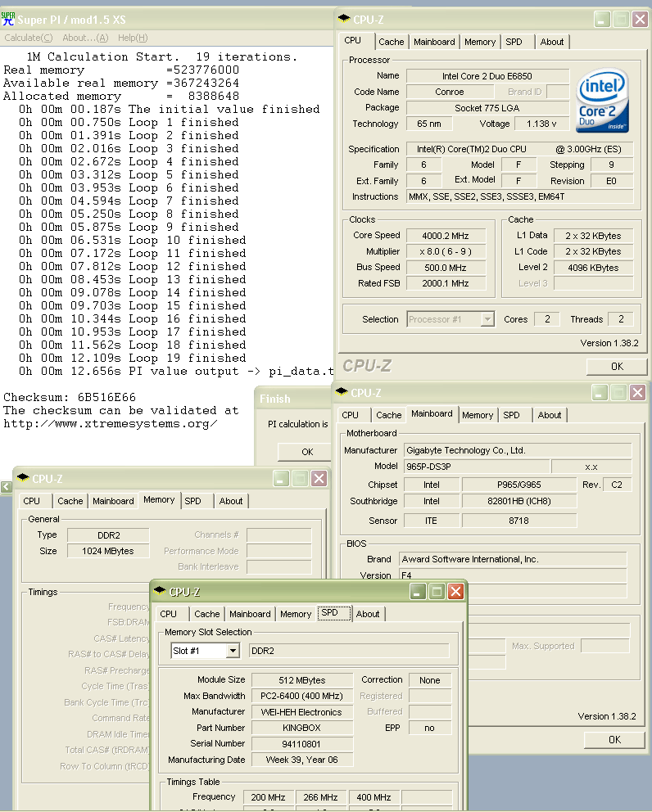The image size is (652, 812).
Task: Click the manufacturer Gigabyte Technology Co., Ltd.
Action: pyautogui.click(x=518, y=450)
